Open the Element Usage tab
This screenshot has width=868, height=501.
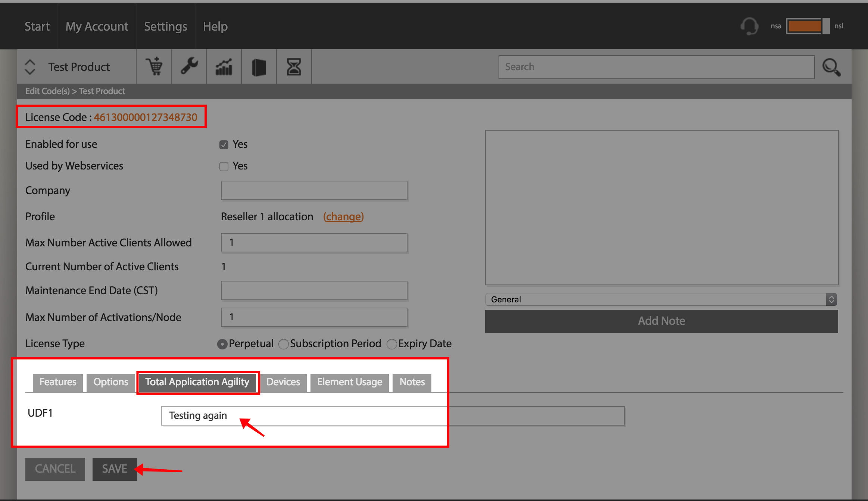[x=350, y=382]
